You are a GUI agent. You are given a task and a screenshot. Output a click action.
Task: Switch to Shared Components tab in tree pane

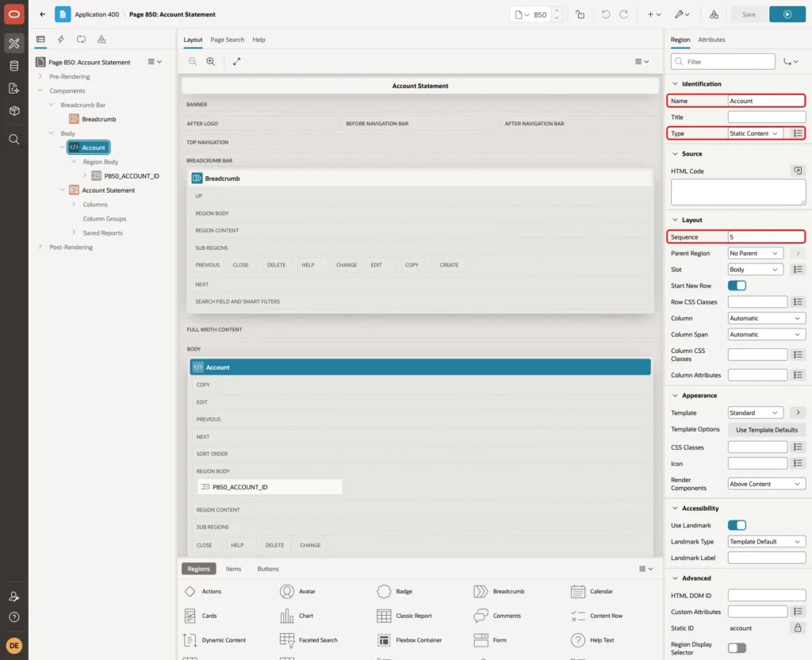(x=101, y=40)
